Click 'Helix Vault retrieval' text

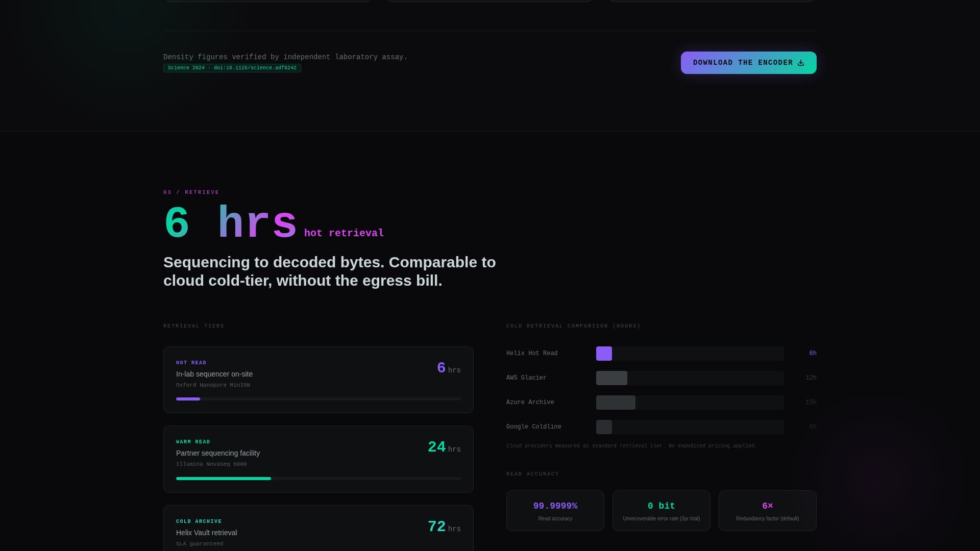coord(207,533)
